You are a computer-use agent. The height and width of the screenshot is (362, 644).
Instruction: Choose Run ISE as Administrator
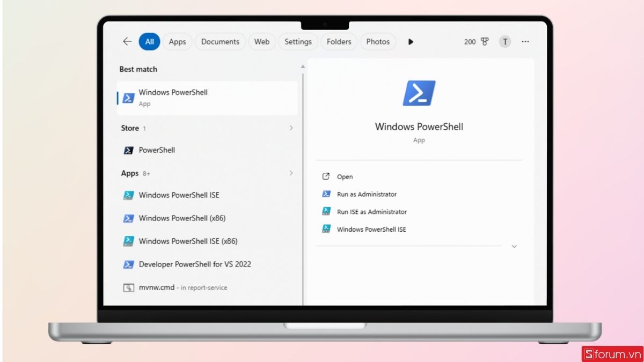pyautogui.click(x=372, y=212)
